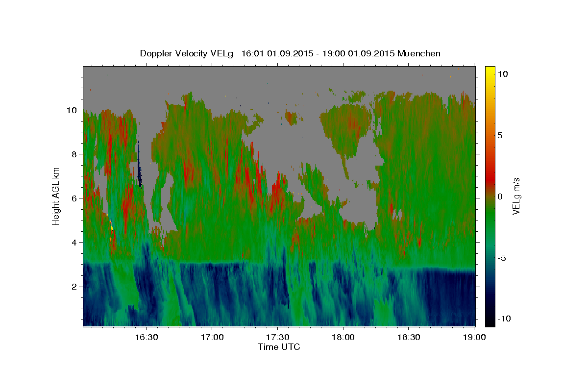Click the 18:30 time tick label
Screen dimensions: 588x392
[409, 338]
